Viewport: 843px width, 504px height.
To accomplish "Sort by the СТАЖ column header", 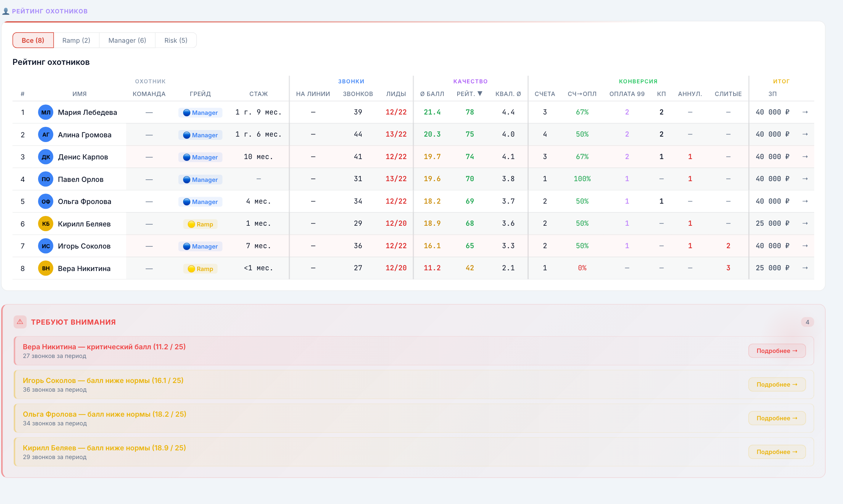I will 259,94.
